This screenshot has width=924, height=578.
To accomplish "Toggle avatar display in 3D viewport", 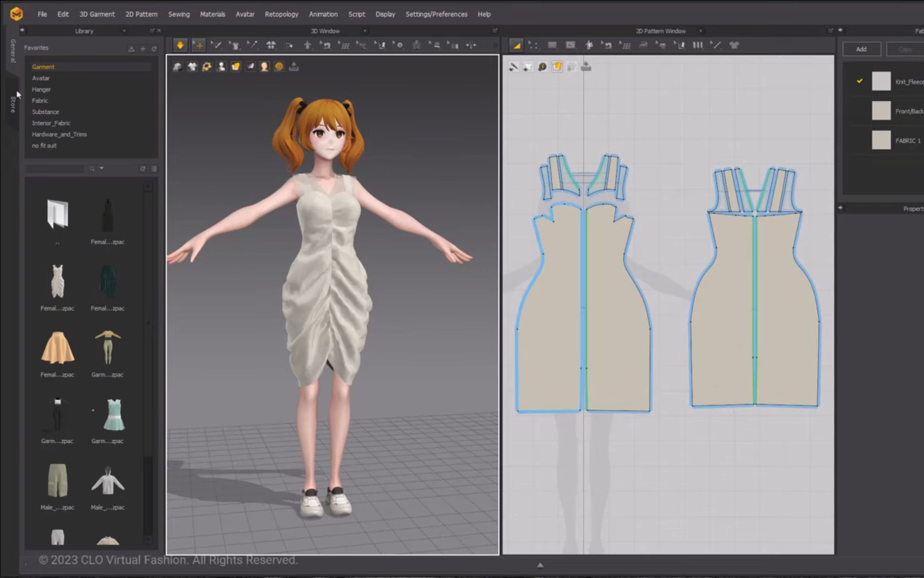I will pos(221,67).
